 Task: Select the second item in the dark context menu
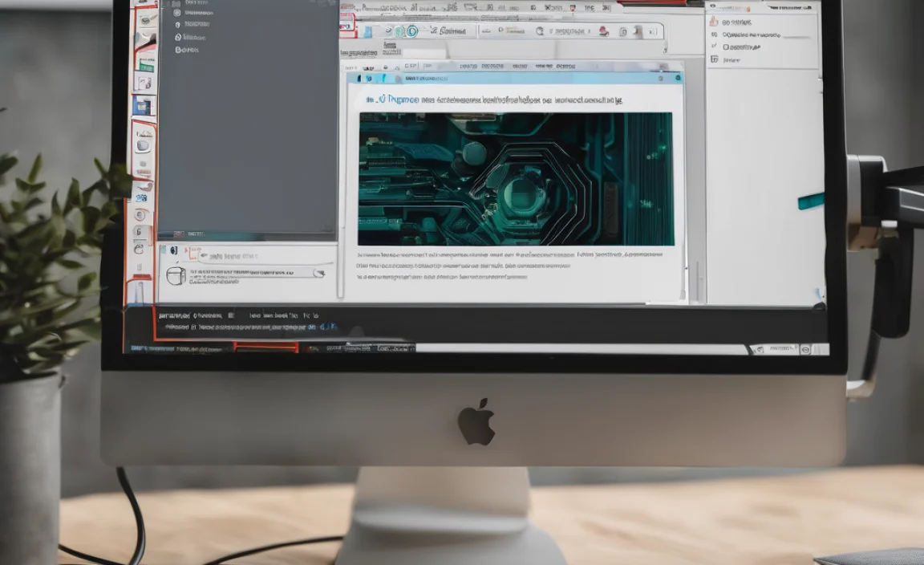pos(201,14)
